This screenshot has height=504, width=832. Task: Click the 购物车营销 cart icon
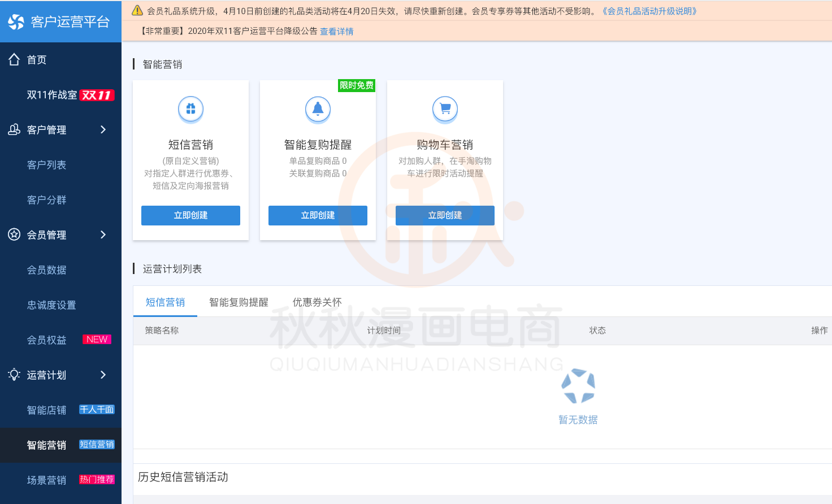(445, 108)
